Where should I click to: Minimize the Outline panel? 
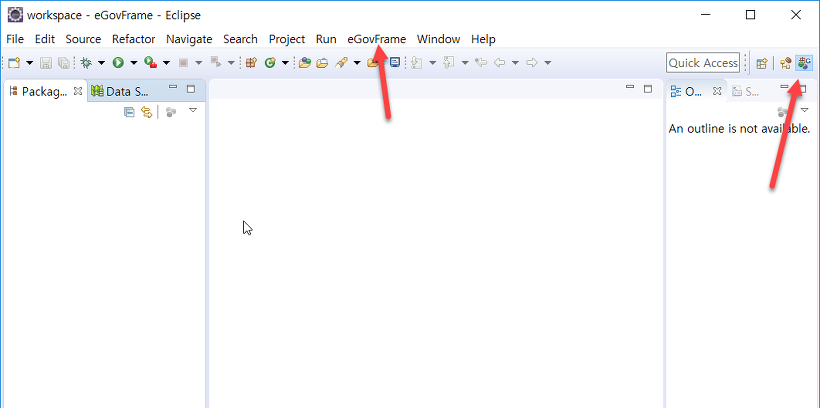(x=784, y=87)
